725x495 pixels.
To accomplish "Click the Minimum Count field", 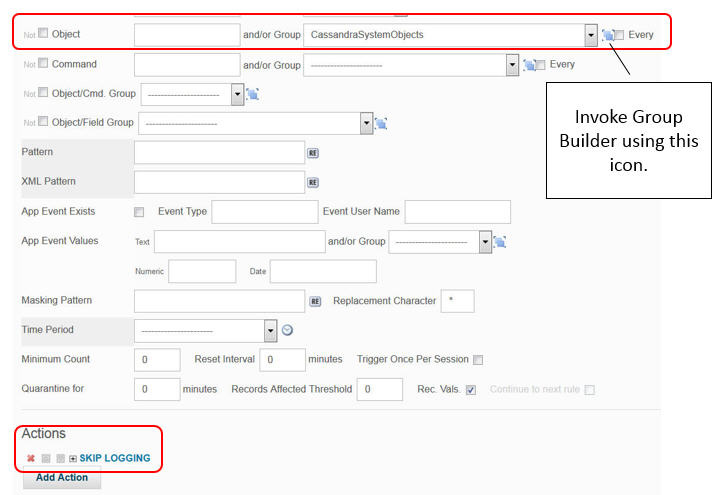I will pyautogui.click(x=157, y=360).
